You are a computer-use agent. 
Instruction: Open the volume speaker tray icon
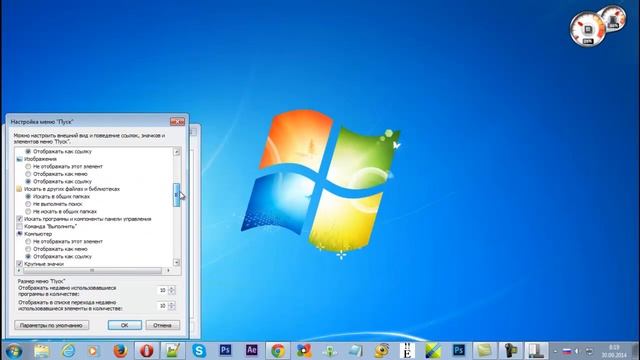tap(577, 351)
